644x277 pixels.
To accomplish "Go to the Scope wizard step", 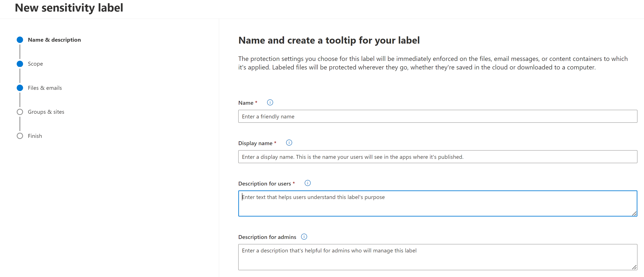I will pos(35,64).
